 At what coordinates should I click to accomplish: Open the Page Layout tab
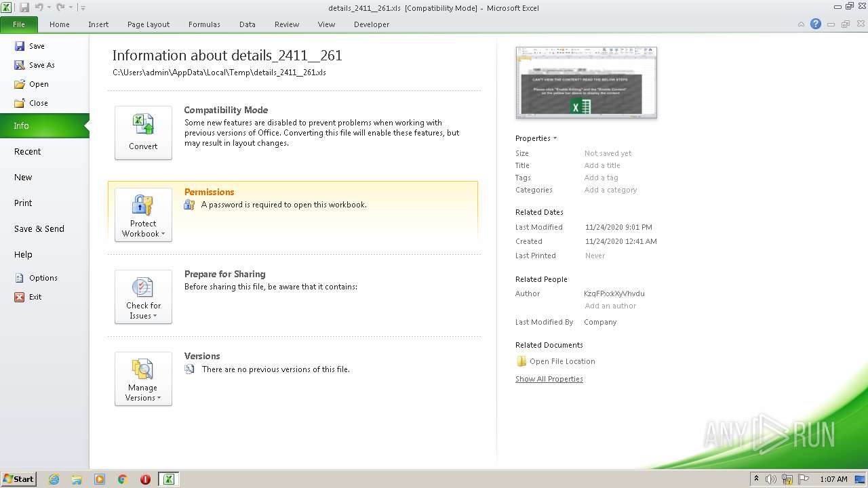[x=149, y=24]
